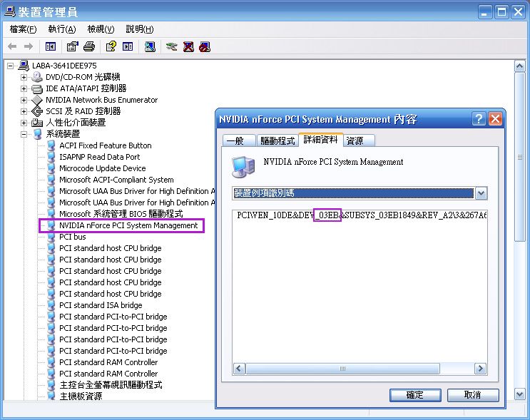Click the PCI bus device icon

coord(51,237)
